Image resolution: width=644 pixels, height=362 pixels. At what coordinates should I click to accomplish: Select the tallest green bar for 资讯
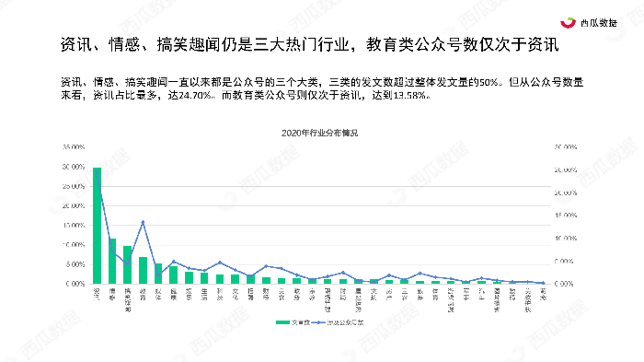97,226
